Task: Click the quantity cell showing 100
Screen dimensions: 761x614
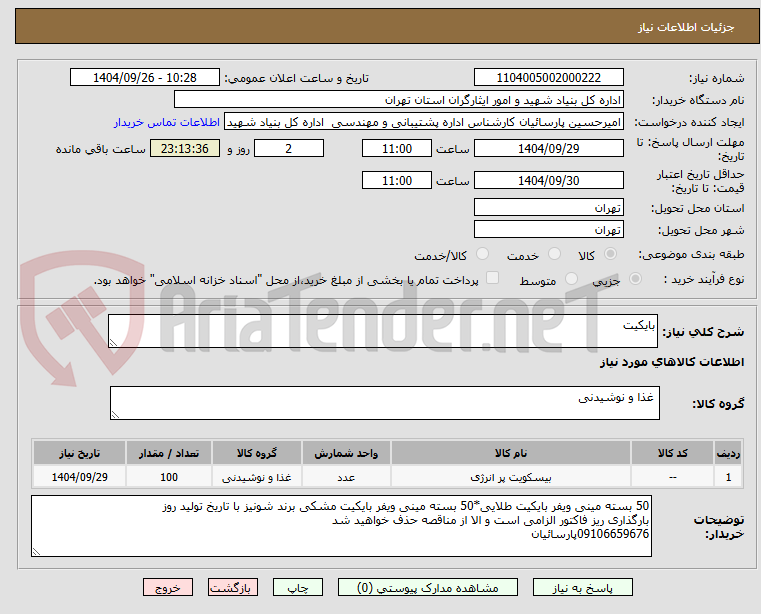Action: tap(169, 477)
